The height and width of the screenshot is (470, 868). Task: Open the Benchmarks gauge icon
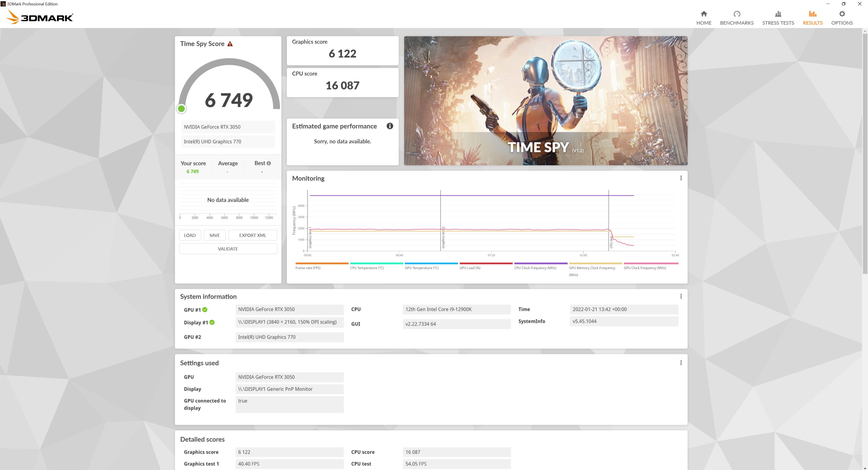point(736,14)
